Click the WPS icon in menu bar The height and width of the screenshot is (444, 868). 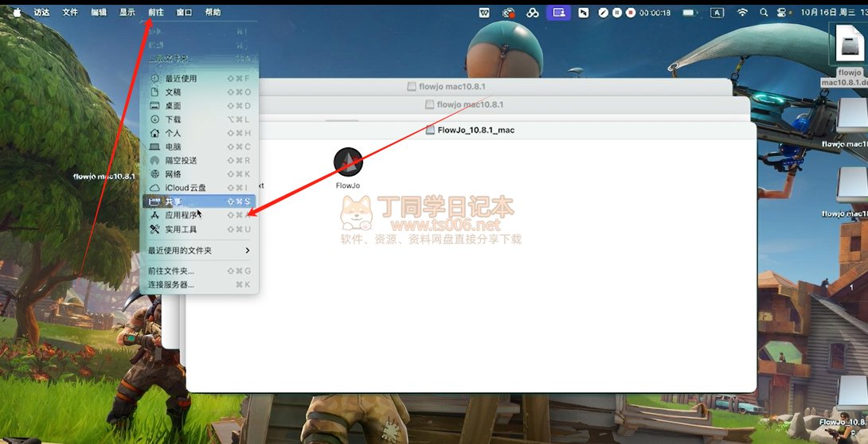(484, 12)
